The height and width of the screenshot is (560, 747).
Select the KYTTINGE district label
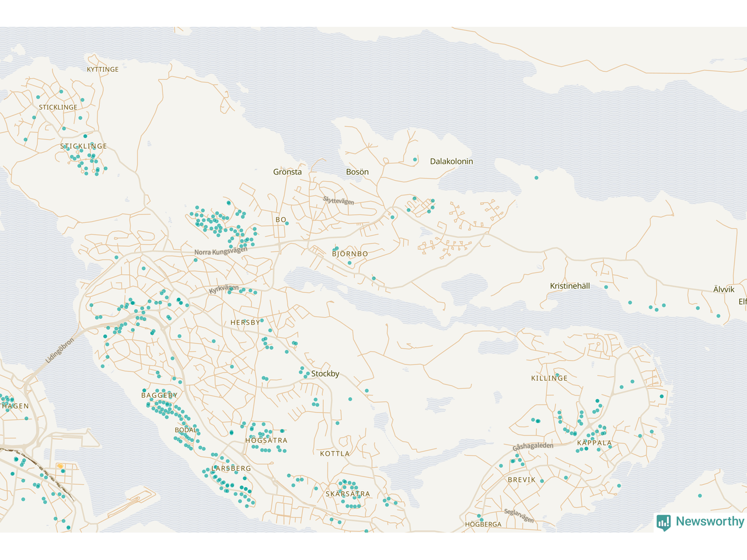[x=103, y=69]
